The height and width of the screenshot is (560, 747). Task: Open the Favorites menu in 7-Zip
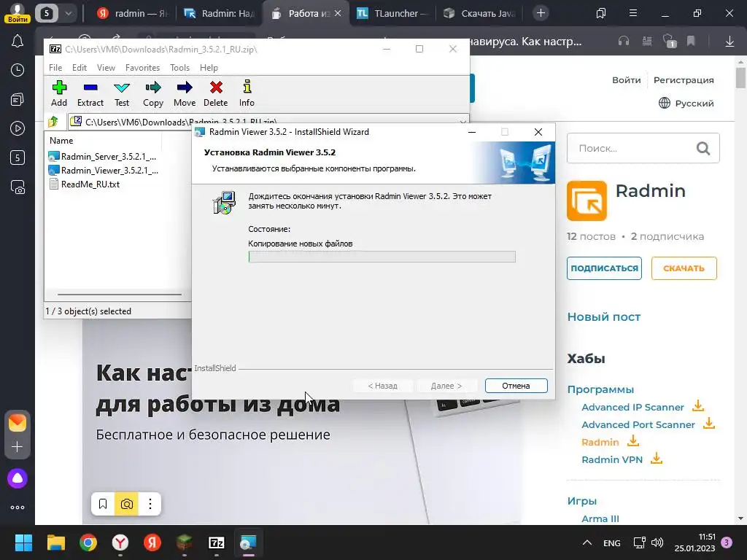(x=142, y=68)
